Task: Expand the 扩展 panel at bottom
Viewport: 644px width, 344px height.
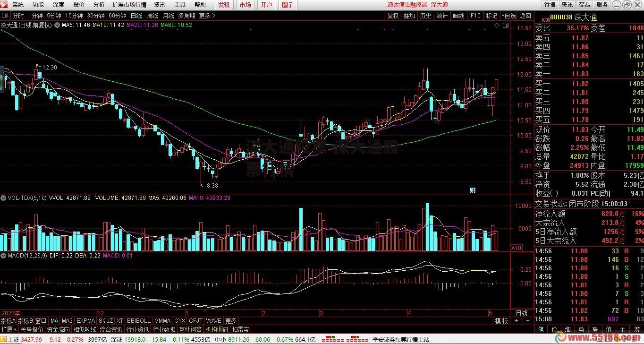Action: [9, 329]
